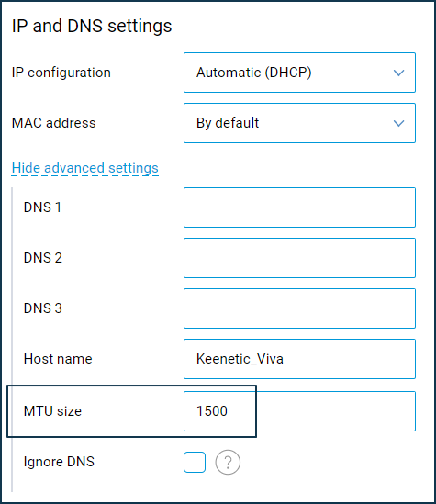Click the Host name field containing Keenetic_Viva
The image size is (436, 504).
[x=299, y=359]
